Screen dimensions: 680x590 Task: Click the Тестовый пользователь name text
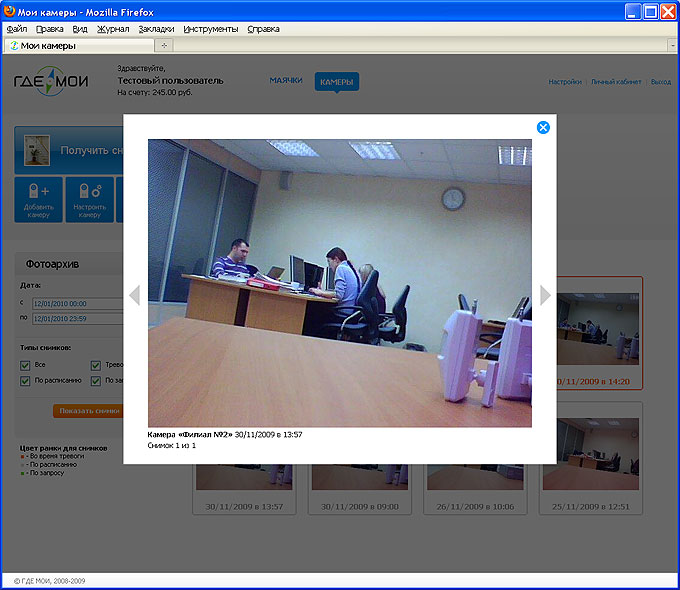click(x=170, y=81)
